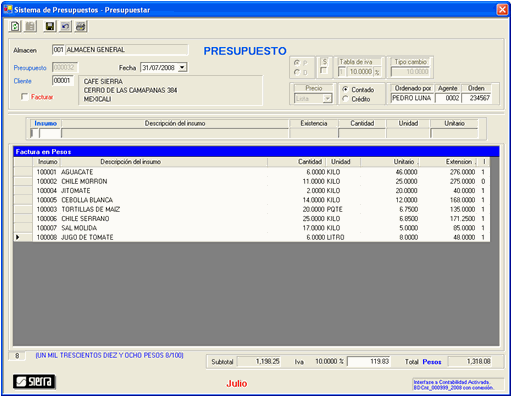The image size is (512, 397).
Task: Click the current-row arrow marker for 100008
Action: [x=18, y=237]
